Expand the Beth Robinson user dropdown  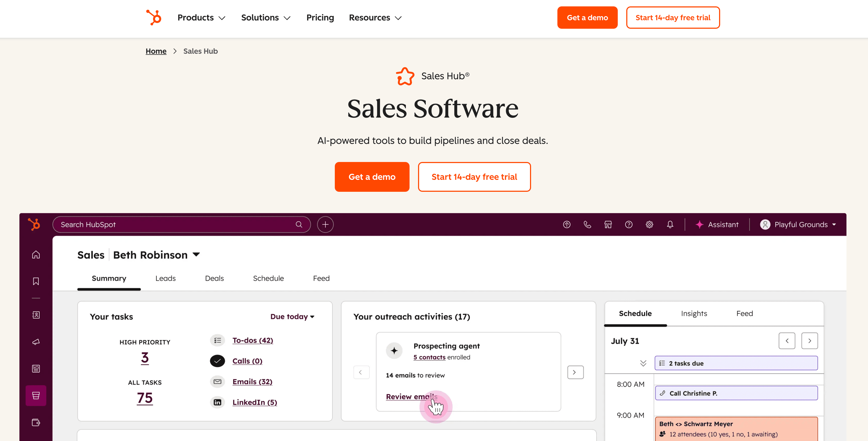[196, 254]
